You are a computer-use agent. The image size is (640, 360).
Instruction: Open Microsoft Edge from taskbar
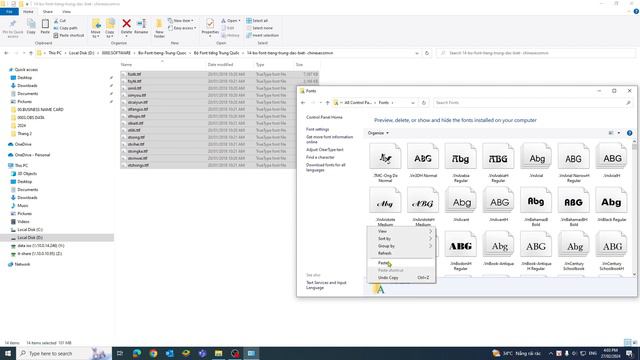click(137, 353)
